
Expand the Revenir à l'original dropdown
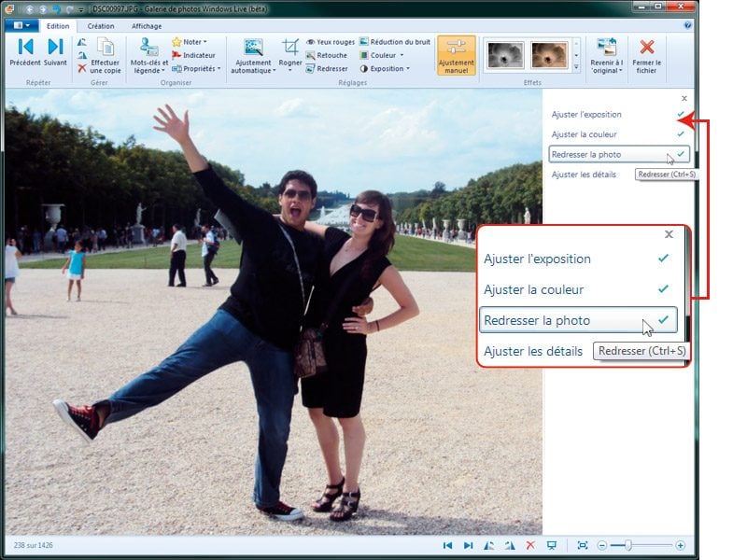606,66
